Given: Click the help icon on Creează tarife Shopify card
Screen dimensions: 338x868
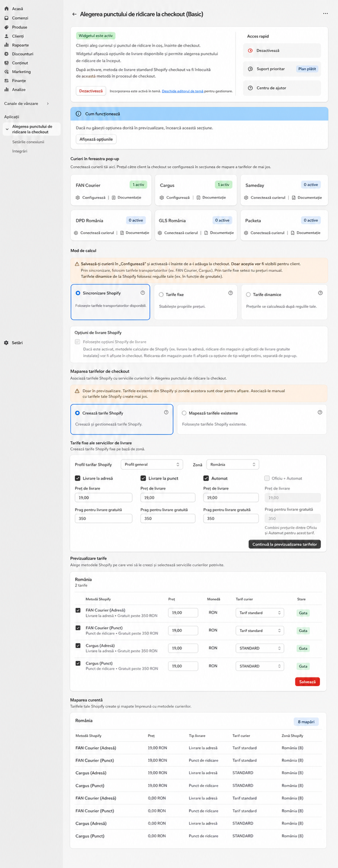Looking at the screenshot, I should [166, 412].
